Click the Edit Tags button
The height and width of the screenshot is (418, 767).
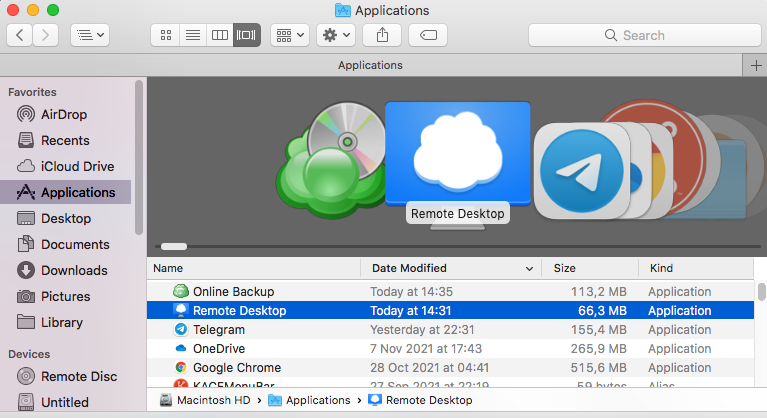428,35
